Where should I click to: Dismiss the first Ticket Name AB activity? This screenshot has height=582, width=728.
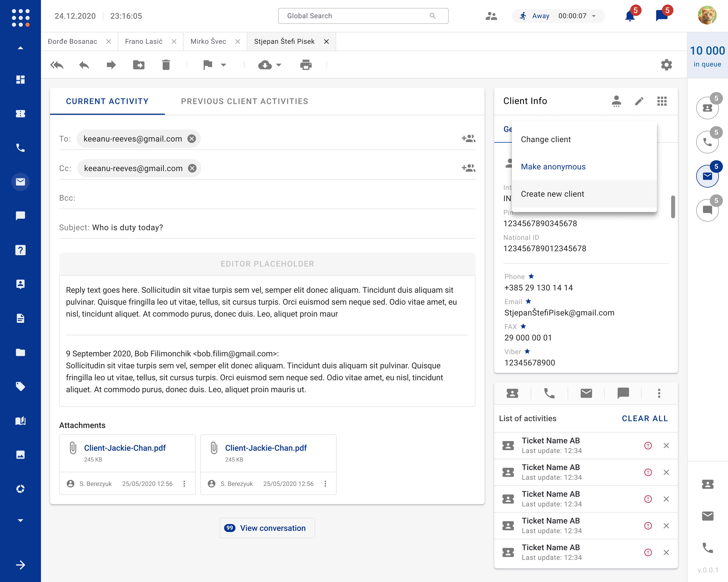pos(666,446)
